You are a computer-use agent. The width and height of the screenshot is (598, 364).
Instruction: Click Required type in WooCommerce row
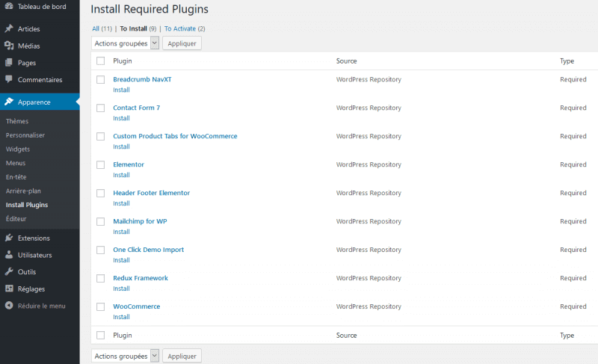coord(573,306)
